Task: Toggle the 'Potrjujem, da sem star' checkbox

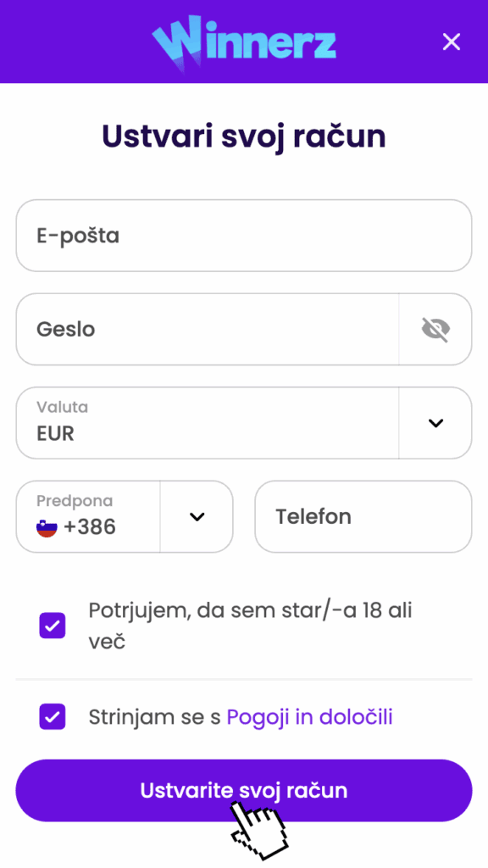Action: [52, 625]
